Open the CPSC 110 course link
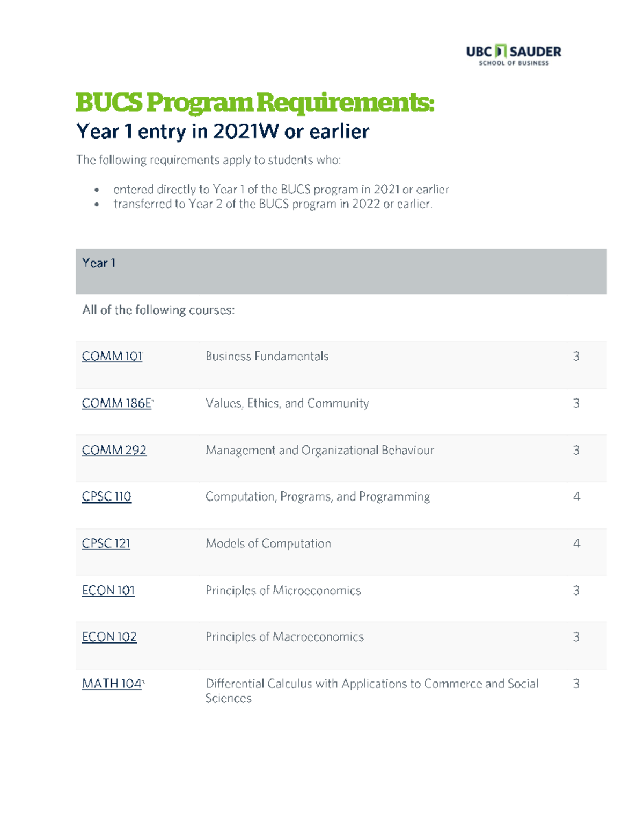 point(106,497)
